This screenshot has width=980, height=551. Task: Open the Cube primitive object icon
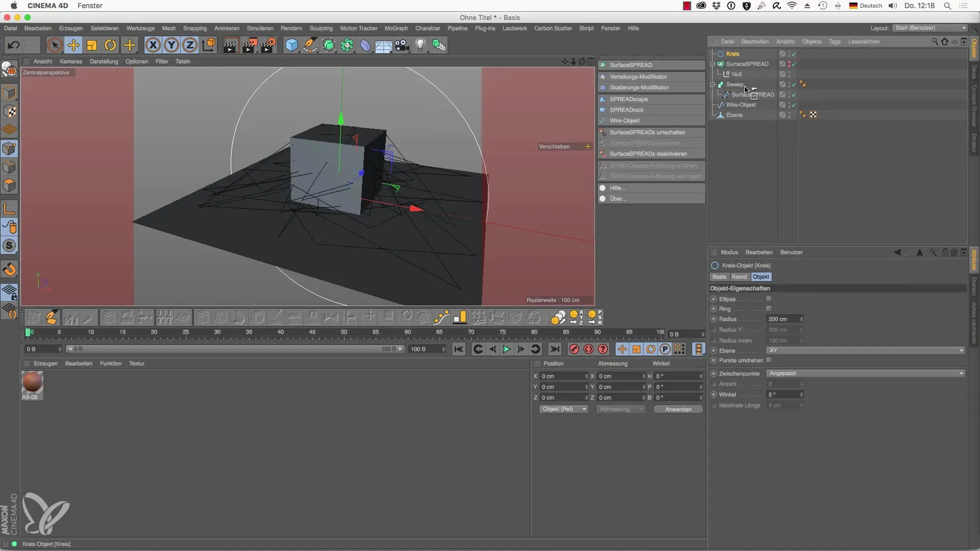tap(291, 45)
